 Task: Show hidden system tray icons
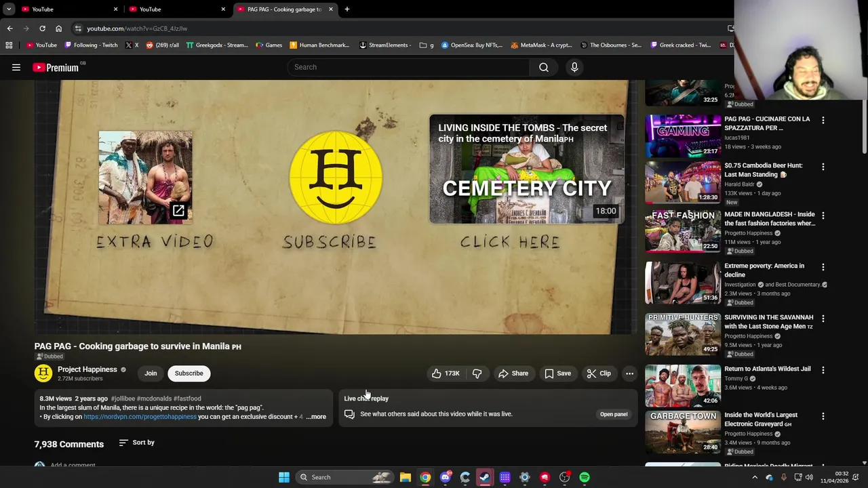[755, 477]
